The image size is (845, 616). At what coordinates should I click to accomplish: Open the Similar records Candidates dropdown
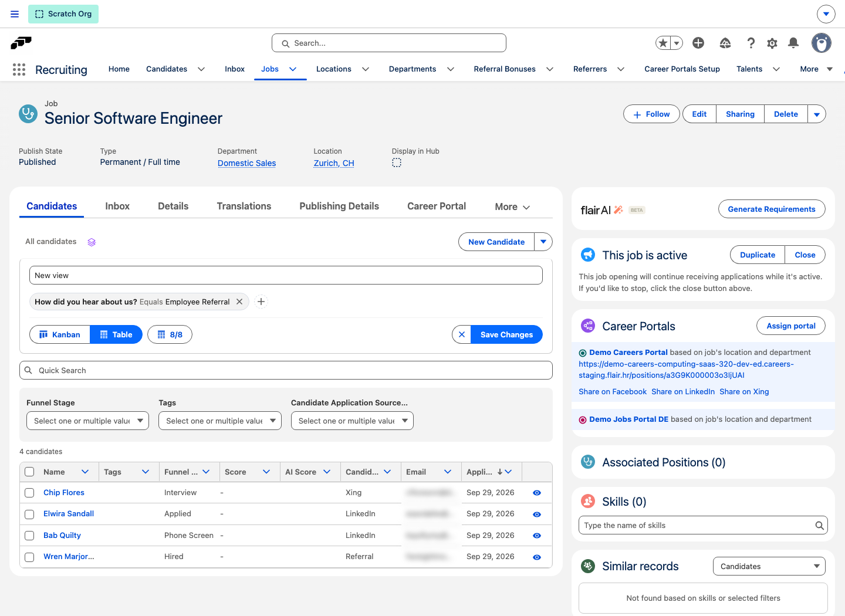769,566
